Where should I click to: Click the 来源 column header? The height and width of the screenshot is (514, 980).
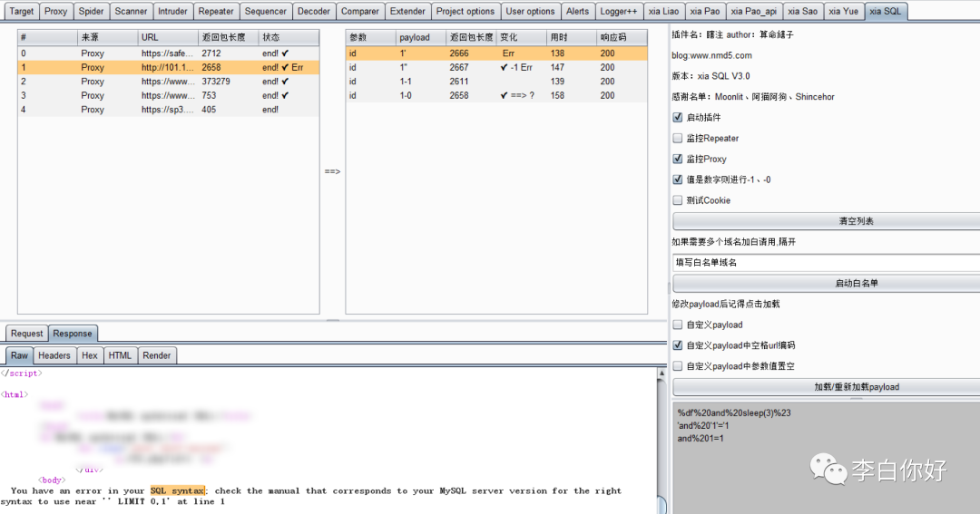coord(108,37)
